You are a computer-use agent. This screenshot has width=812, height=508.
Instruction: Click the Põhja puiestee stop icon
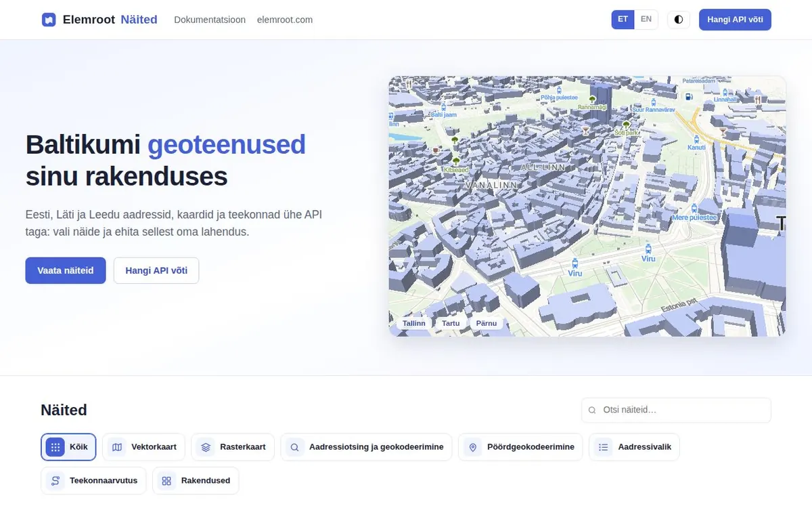coord(559,89)
